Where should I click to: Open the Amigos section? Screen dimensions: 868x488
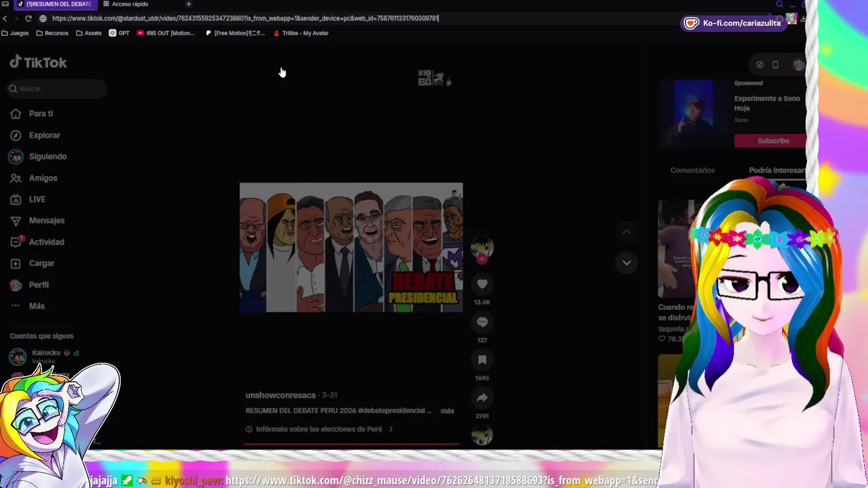(34, 178)
